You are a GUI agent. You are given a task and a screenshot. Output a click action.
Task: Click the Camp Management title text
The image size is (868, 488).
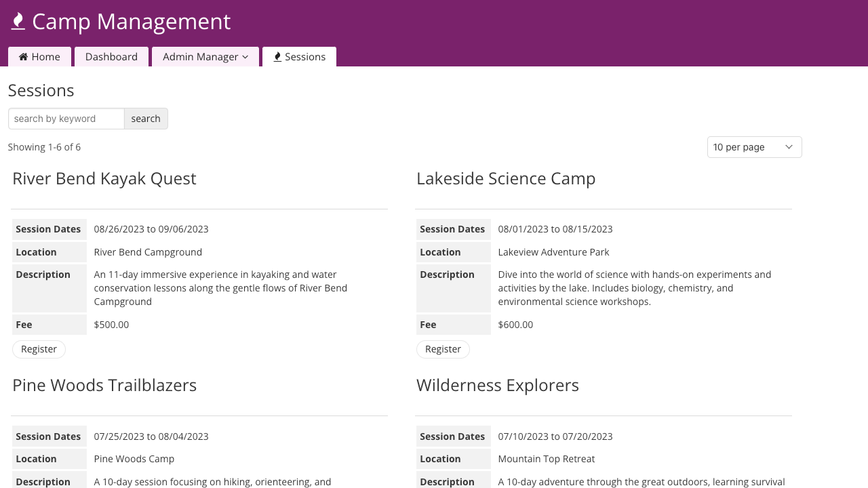click(x=132, y=22)
